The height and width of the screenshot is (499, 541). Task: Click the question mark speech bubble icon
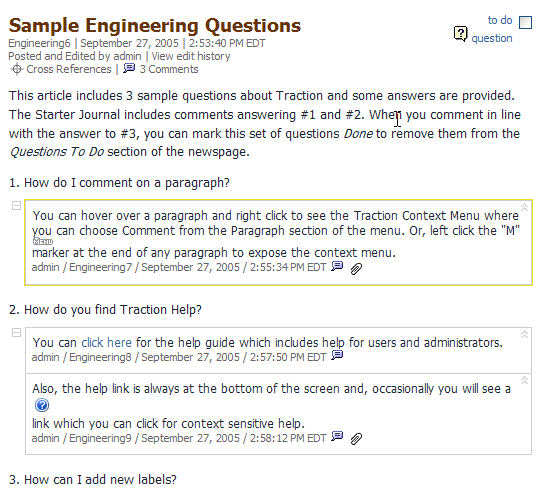(x=461, y=33)
